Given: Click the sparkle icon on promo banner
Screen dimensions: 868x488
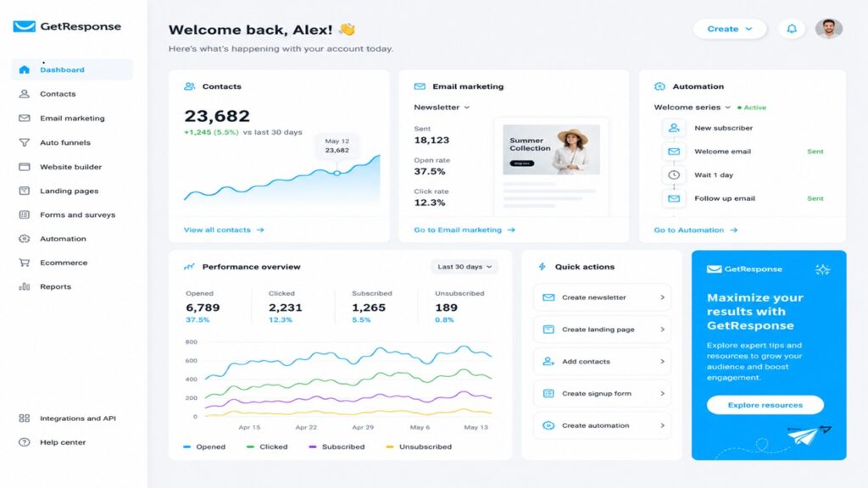Looking at the screenshot, I should 822,269.
